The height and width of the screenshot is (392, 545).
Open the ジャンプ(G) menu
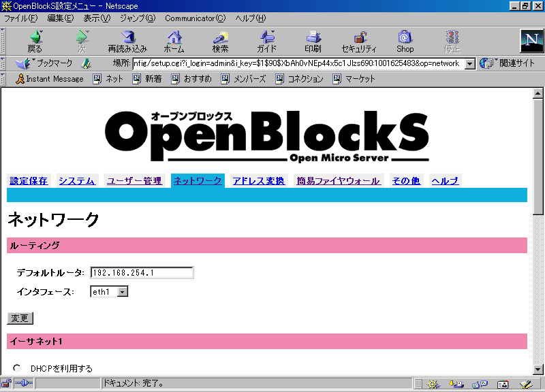(x=138, y=18)
